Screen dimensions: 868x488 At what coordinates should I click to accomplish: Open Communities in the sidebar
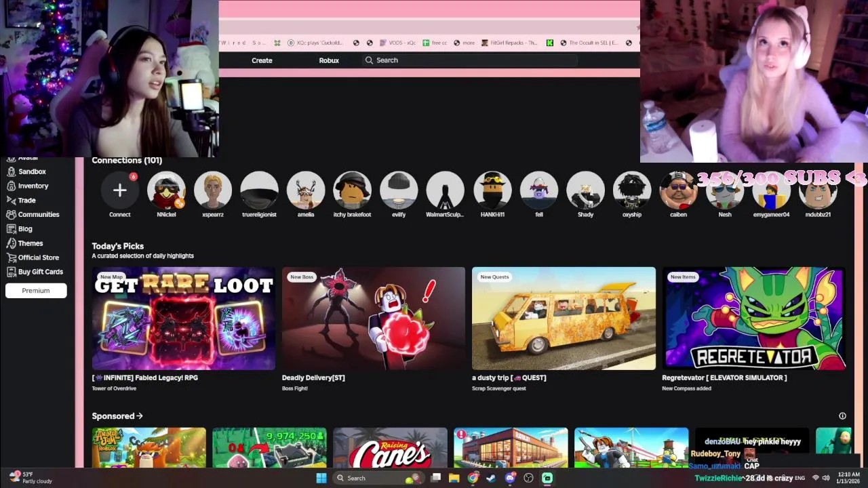tap(33, 214)
